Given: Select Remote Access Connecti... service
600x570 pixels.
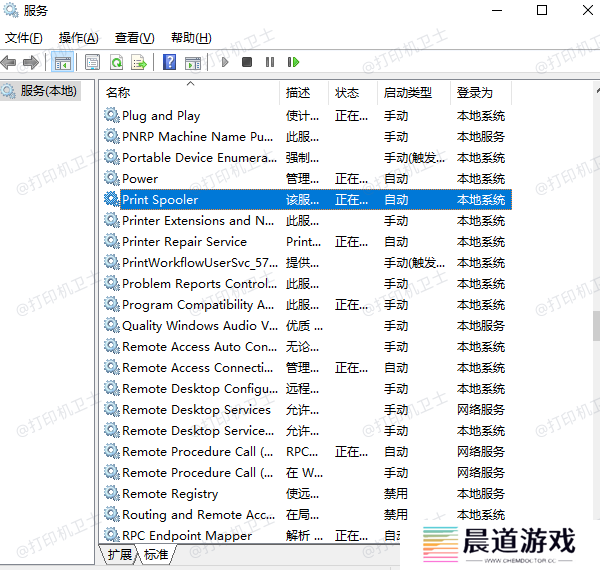Looking at the screenshot, I should click(307, 368).
